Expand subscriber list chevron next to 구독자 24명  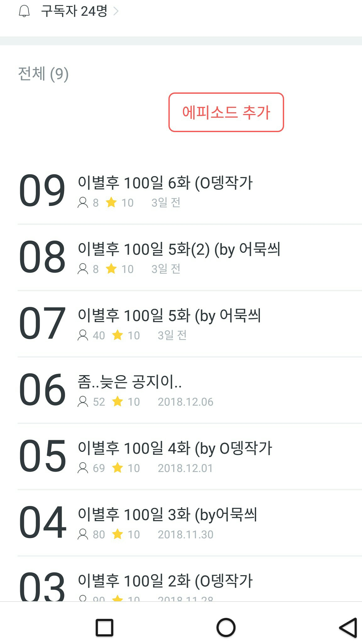116,11
